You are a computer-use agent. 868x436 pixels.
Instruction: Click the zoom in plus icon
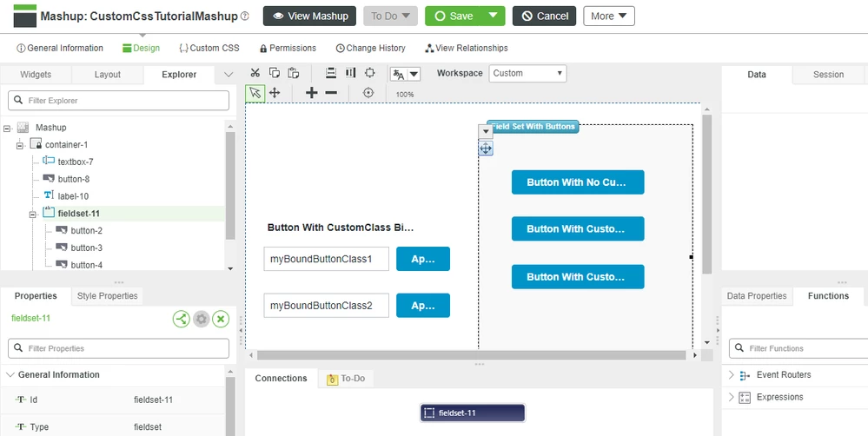coord(312,93)
